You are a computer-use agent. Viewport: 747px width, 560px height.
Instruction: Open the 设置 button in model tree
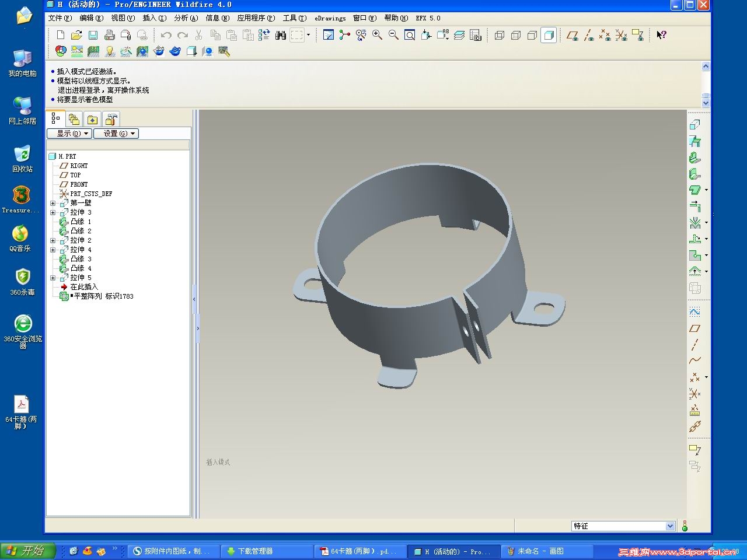[x=116, y=134]
